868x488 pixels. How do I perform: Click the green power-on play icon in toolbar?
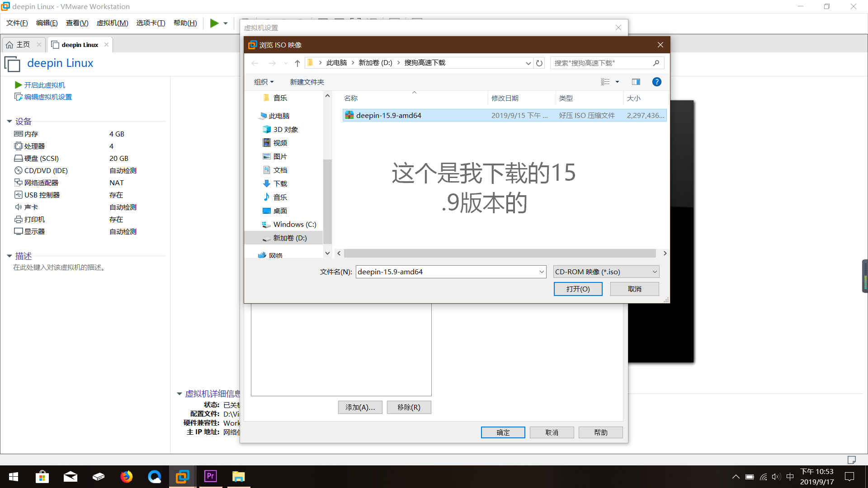coord(214,23)
